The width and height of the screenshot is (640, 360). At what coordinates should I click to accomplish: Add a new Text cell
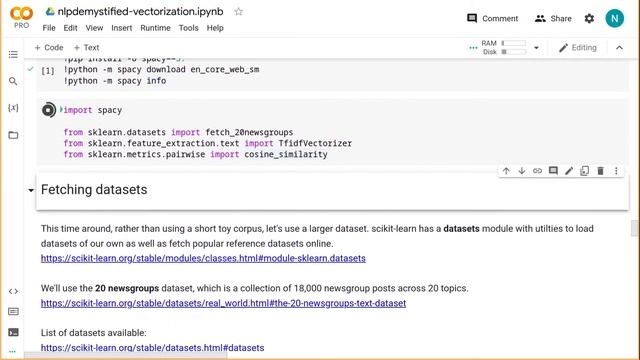[x=86, y=48]
